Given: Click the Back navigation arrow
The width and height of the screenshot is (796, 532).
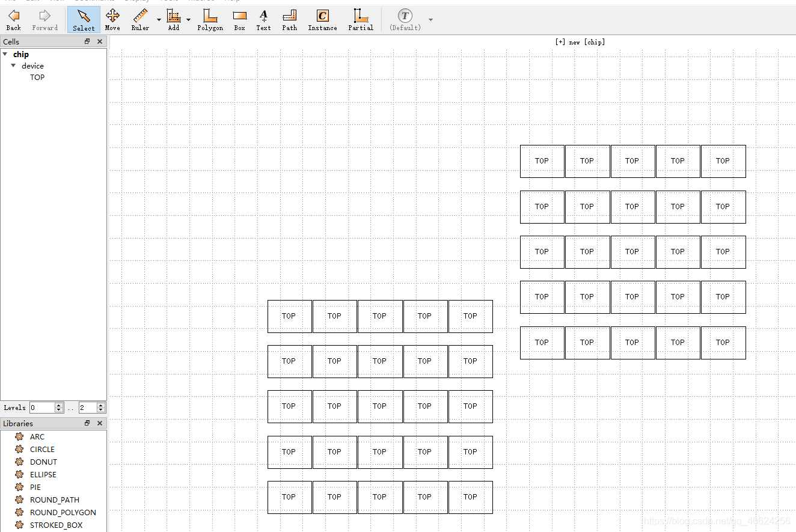Looking at the screenshot, I should (x=13, y=20).
